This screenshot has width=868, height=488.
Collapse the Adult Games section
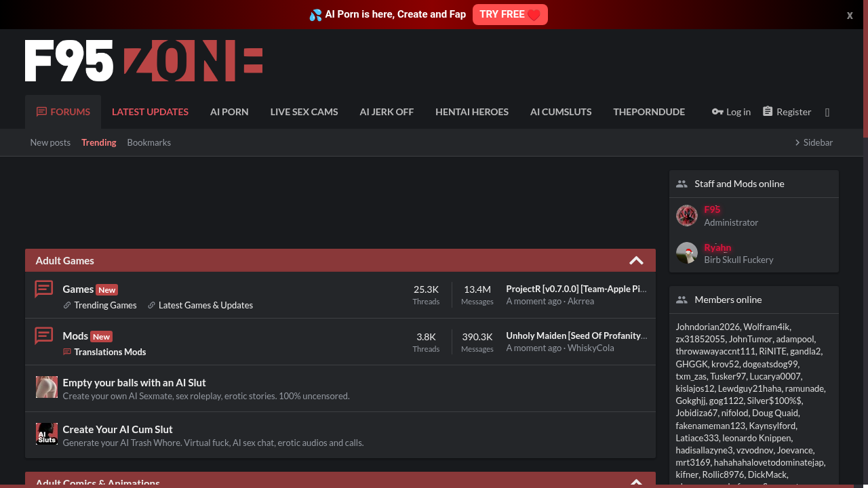point(636,260)
